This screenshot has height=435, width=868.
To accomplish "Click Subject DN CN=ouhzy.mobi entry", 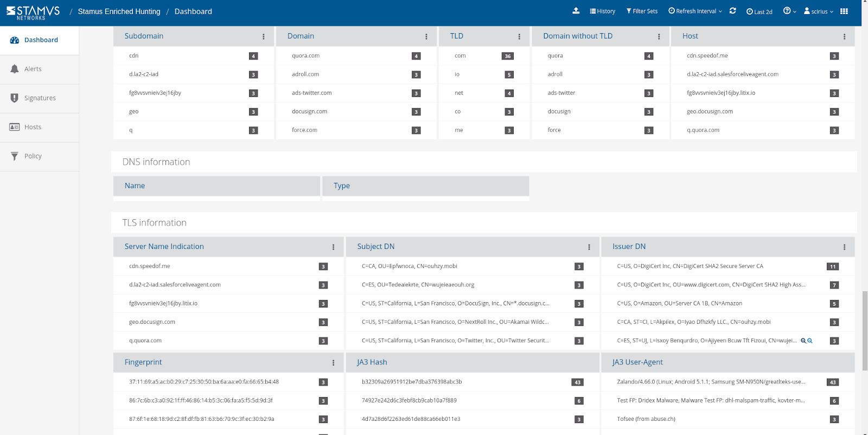I will [x=410, y=266].
